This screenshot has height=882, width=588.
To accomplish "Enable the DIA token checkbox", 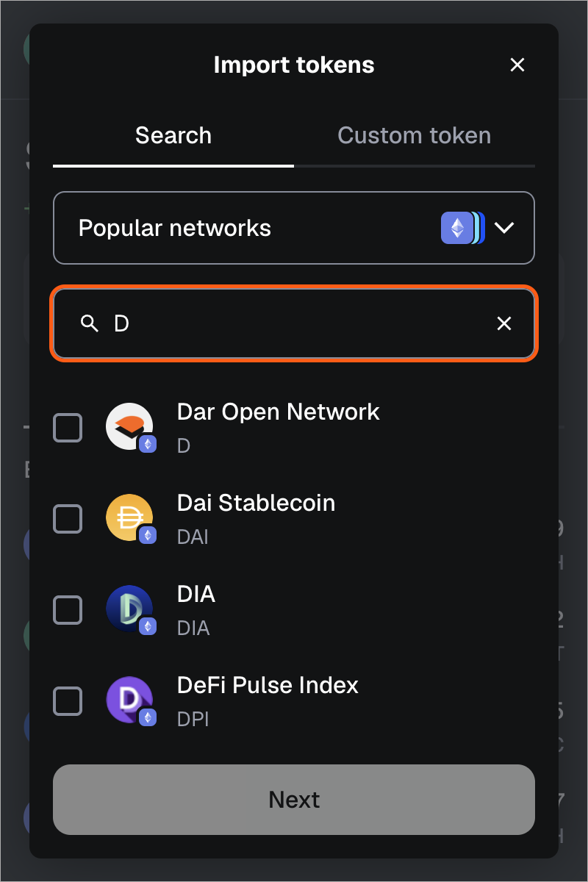I will [68, 610].
